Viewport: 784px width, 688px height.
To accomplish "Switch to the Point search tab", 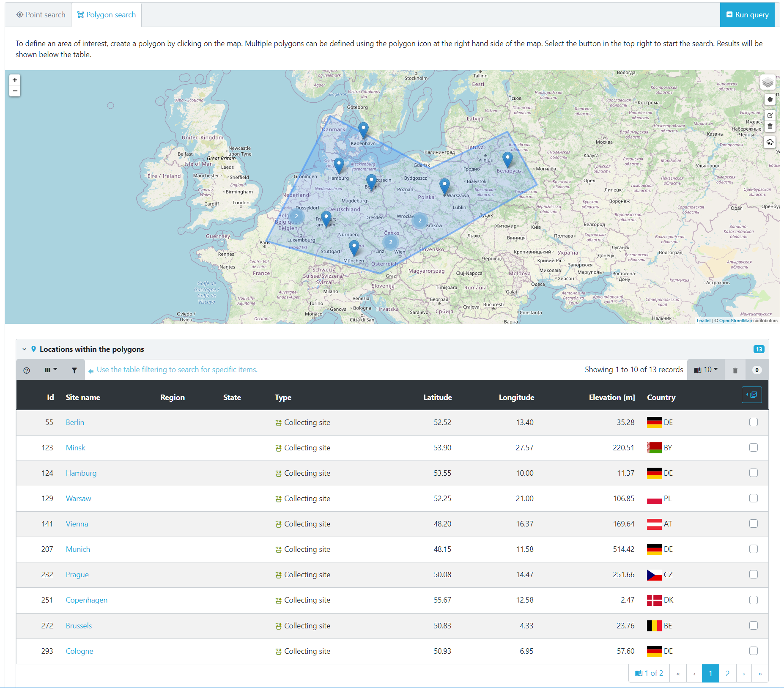I will point(41,15).
